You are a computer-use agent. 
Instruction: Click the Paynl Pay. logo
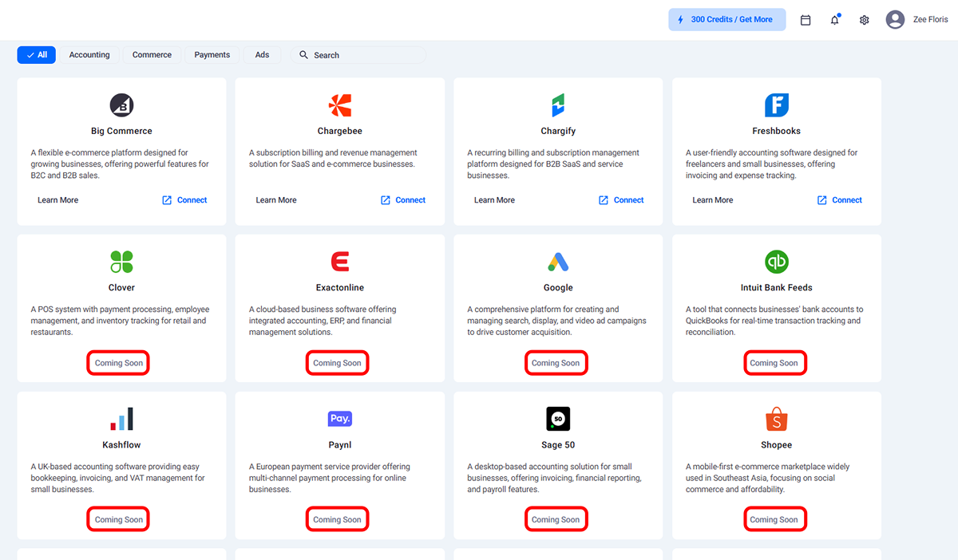[340, 419]
